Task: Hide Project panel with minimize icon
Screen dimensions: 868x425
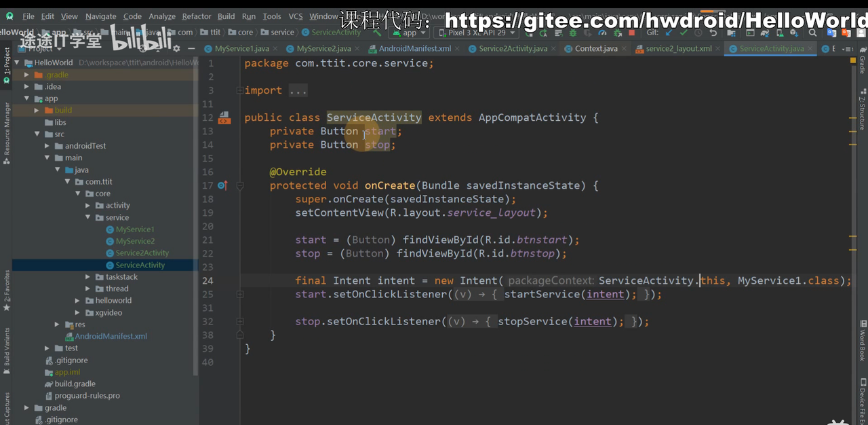Action: click(192, 48)
